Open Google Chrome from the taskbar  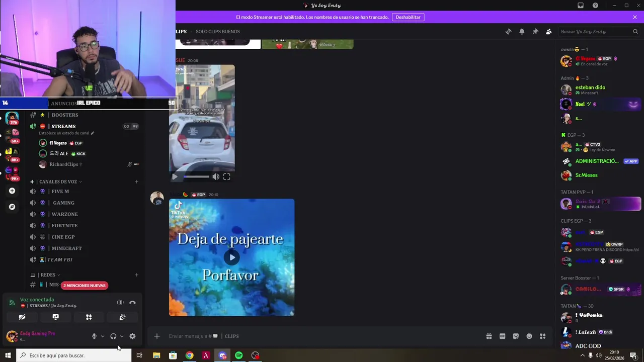(x=189, y=355)
